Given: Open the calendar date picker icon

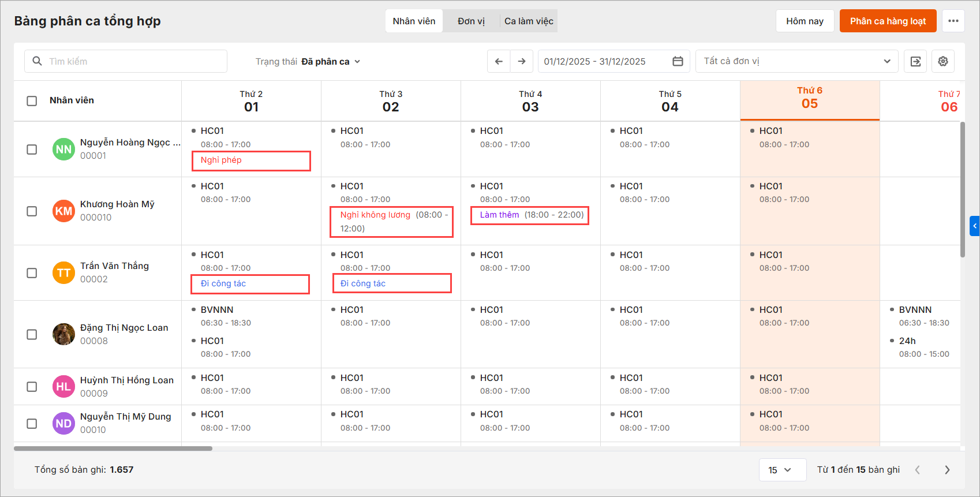Looking at the screenshot, I should click(x=678, y=61).
